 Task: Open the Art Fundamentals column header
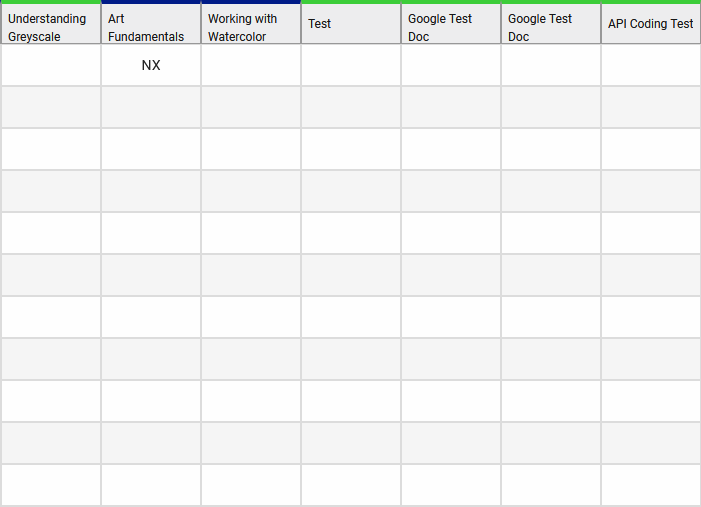[x=151, y=24]
